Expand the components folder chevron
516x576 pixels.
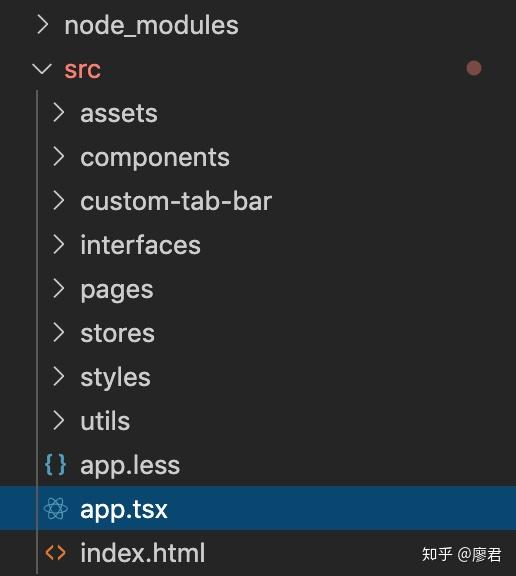click(x=59, y=156)
